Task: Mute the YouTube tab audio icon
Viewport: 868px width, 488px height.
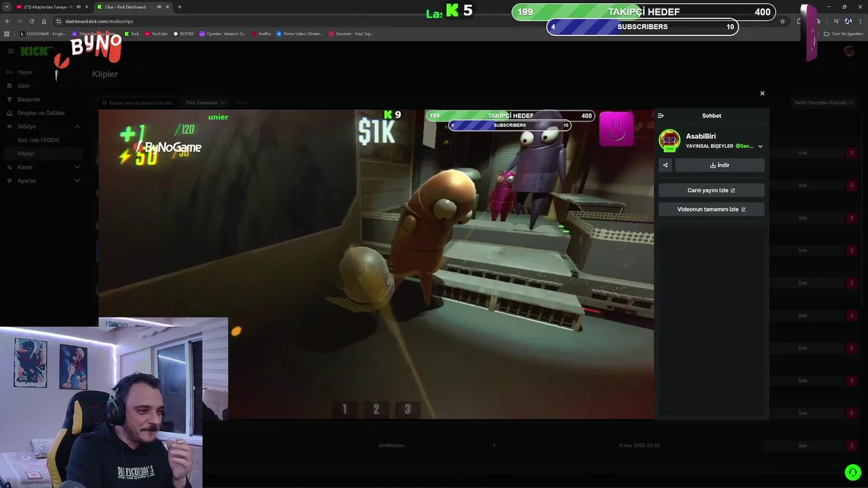Action: (79, 7)
